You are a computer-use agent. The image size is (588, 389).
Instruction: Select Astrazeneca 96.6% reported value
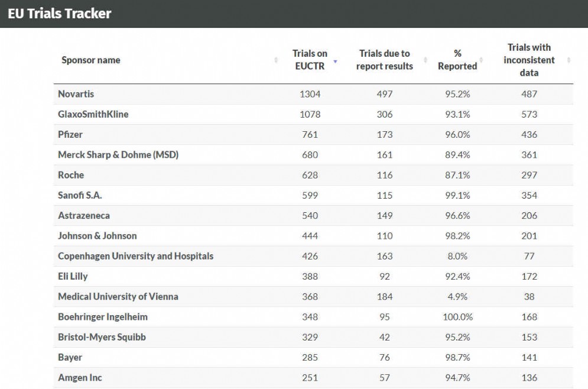point(457,215)
